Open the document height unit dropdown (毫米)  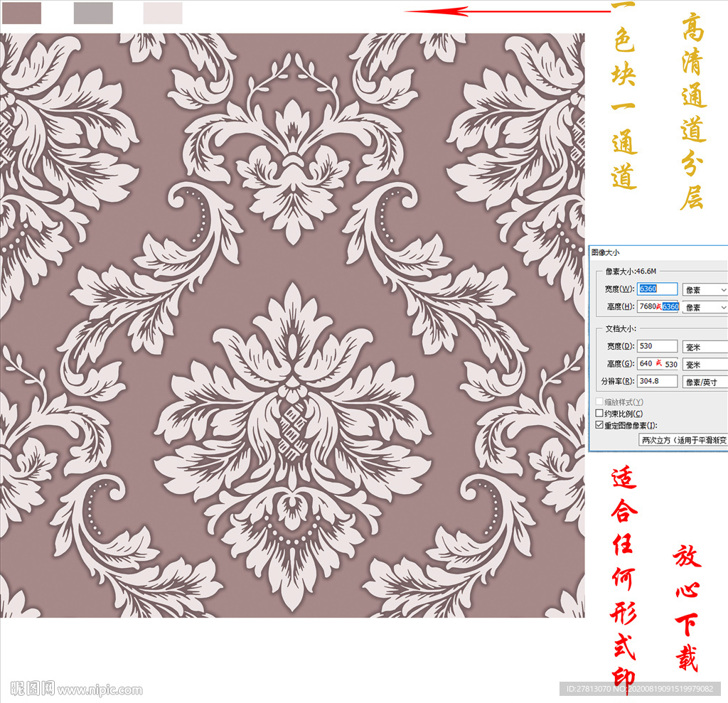click(705, 365)
